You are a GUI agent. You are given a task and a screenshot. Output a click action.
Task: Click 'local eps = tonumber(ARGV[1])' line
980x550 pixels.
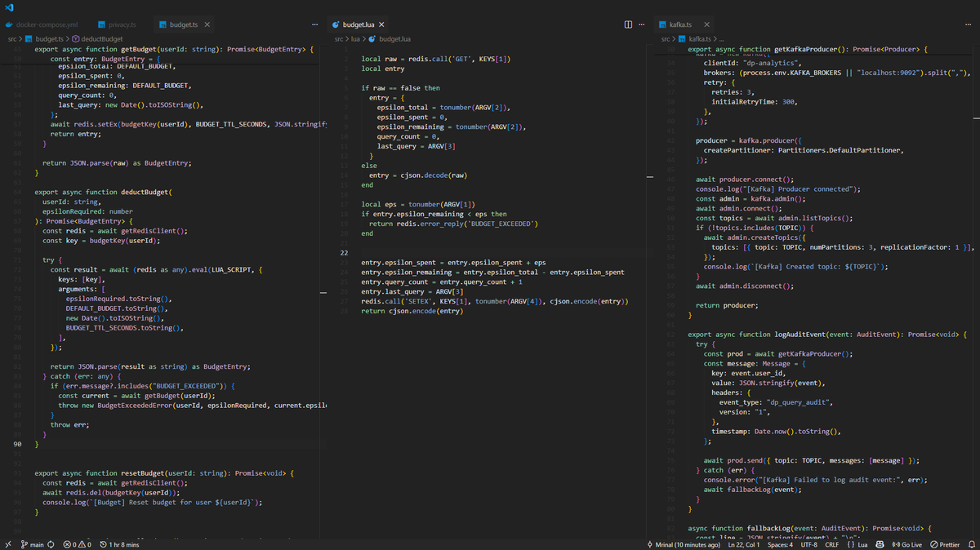[x=418, y=204]
